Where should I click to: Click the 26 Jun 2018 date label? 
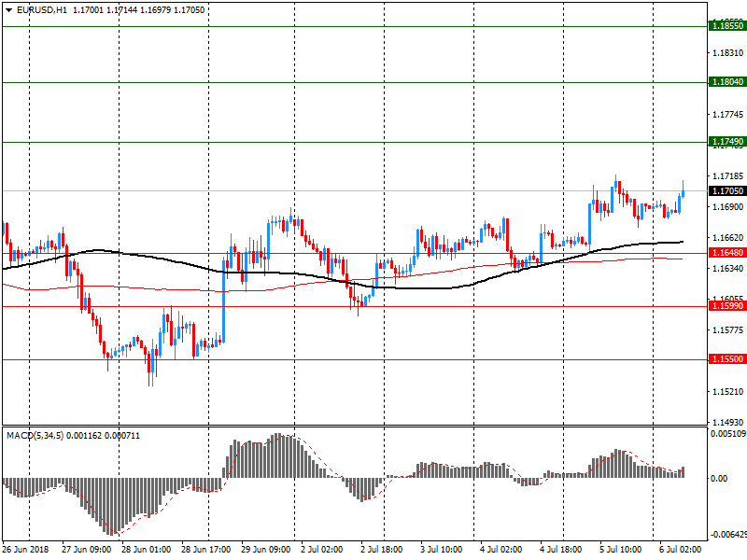(x=26, y=550)
